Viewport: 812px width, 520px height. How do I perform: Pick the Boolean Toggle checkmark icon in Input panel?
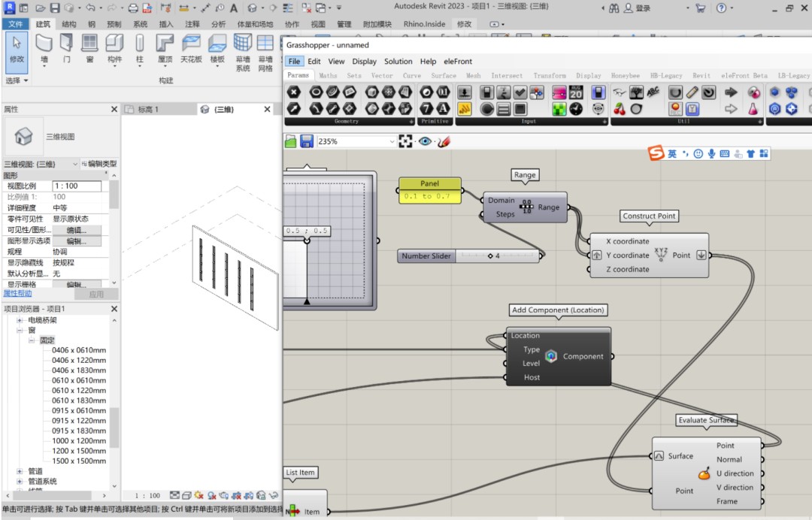pos(520,92)
